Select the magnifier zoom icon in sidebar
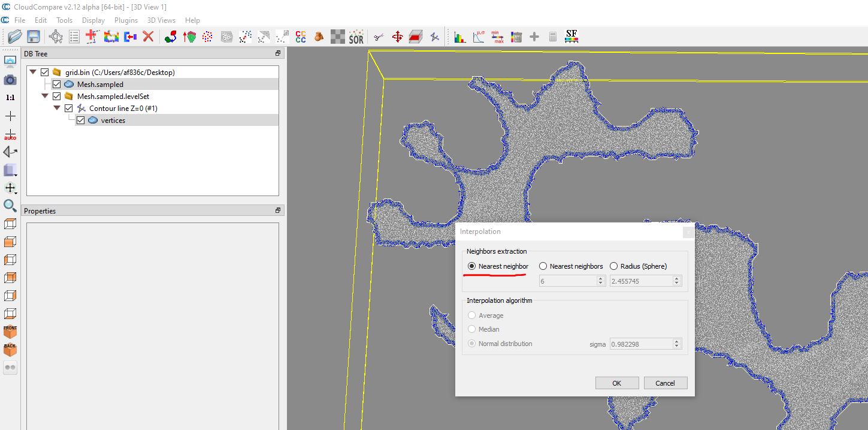The height and width of the screenshot is (430, 868). [10, 206]
